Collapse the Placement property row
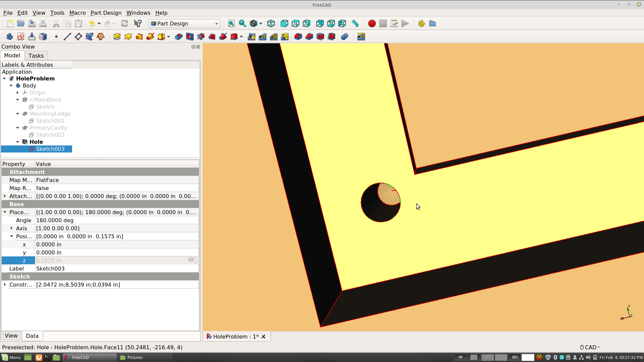 [5, 212]
